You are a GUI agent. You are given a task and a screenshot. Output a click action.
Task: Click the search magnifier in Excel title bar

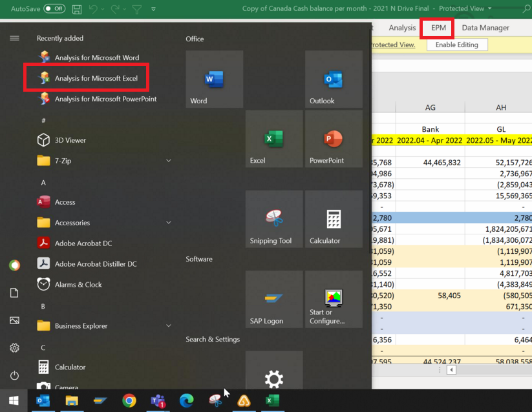(x=527, y=8)
